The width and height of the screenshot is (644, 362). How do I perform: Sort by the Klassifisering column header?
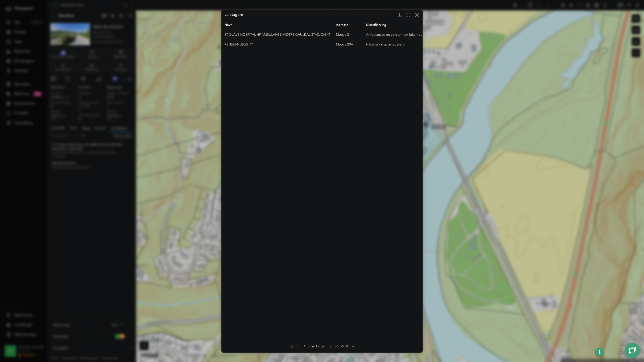coord(376,25)
